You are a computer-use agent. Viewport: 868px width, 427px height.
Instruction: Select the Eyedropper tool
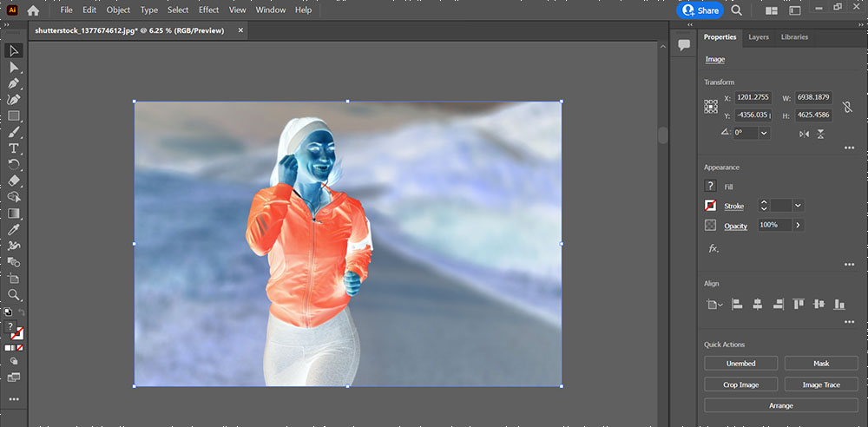(x=14, y=229)
